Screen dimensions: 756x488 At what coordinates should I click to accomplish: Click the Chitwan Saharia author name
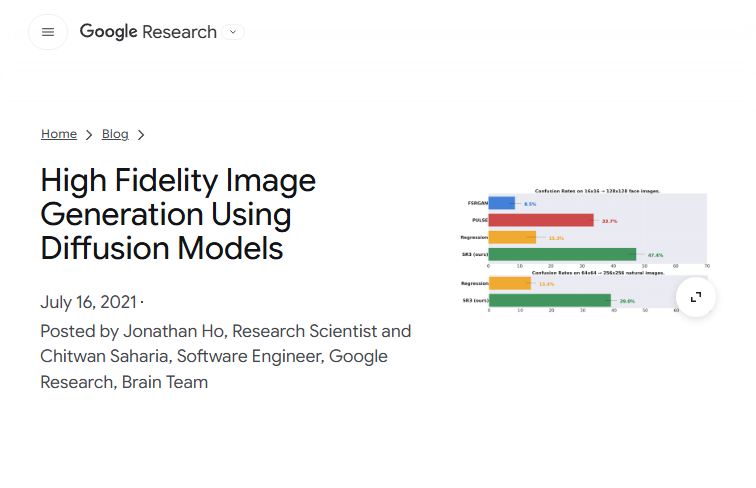[x=105, y=356]
